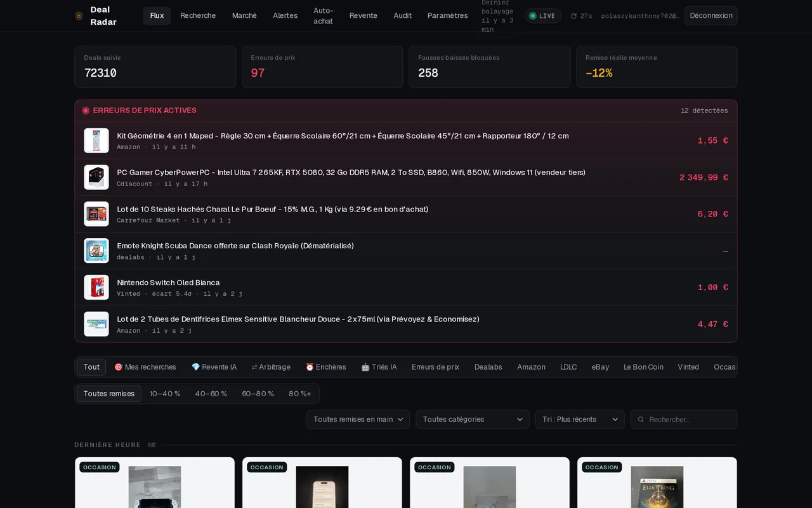Switch to the Triés IA tab

pyautogui.click(x=379, y=367)
